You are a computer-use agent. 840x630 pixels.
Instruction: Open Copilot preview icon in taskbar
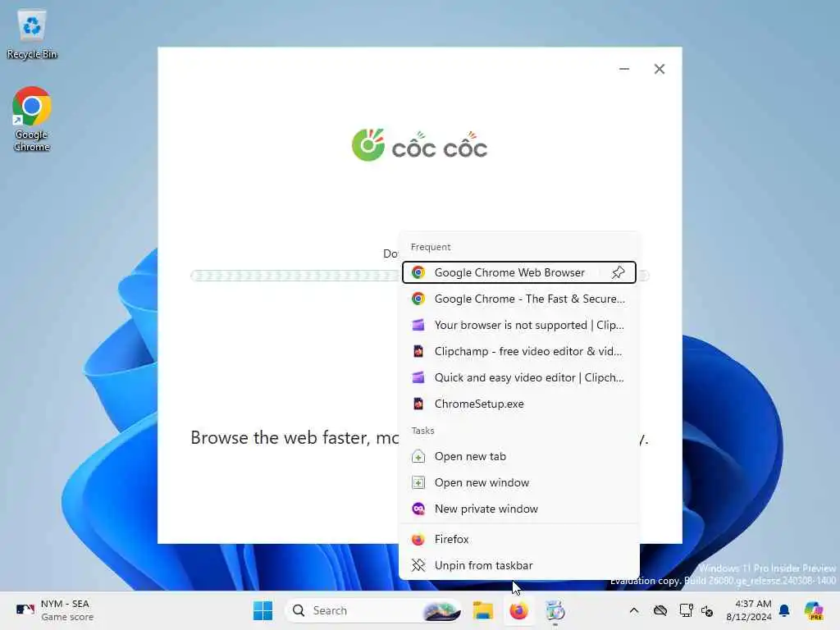pyautogui.click(x=814, y=610)
